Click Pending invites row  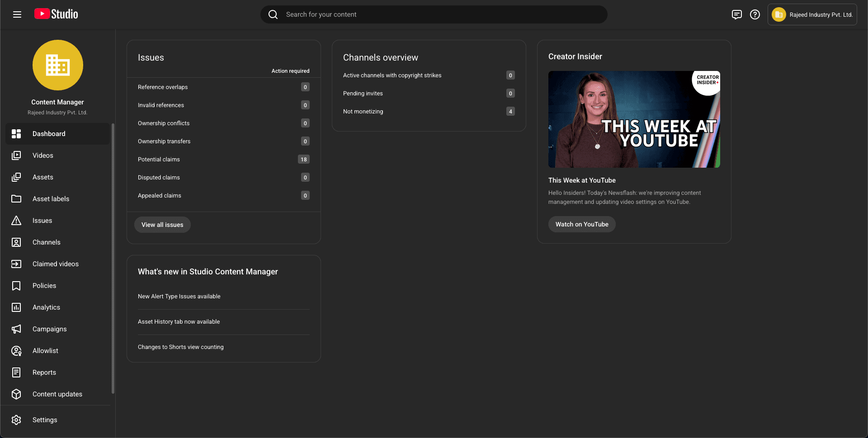[x=429, y=93]
